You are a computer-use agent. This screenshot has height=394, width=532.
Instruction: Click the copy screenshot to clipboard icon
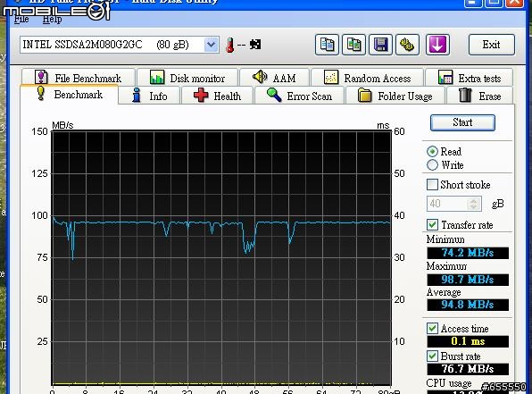tap(353, 45)
